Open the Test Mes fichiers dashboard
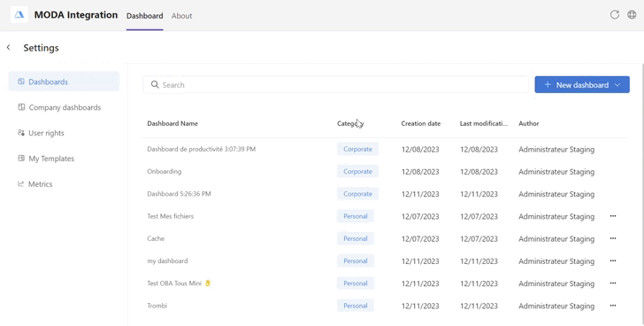Image resolution: width=644 pixels, height=326 pixels. (170, 216)
